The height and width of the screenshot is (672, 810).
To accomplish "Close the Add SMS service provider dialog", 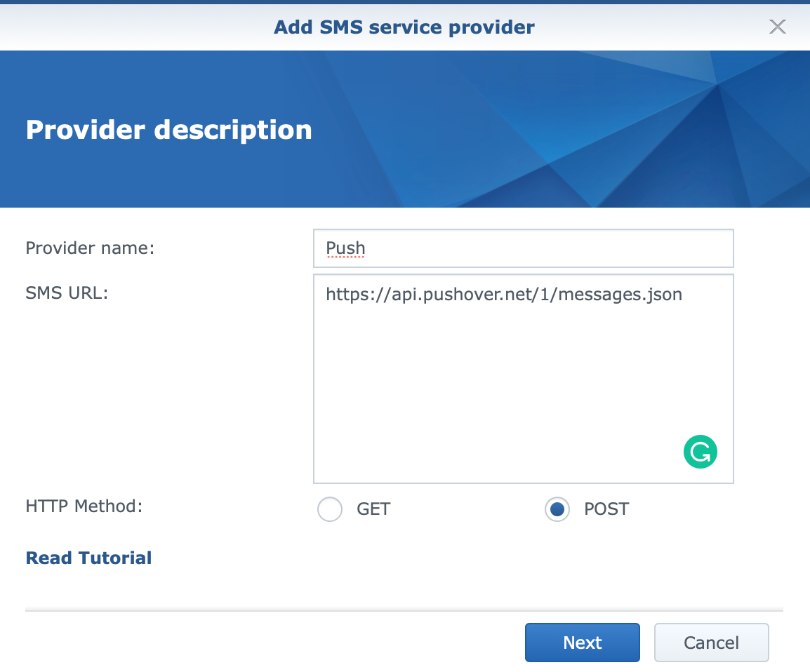I will (x=778, y=27).
